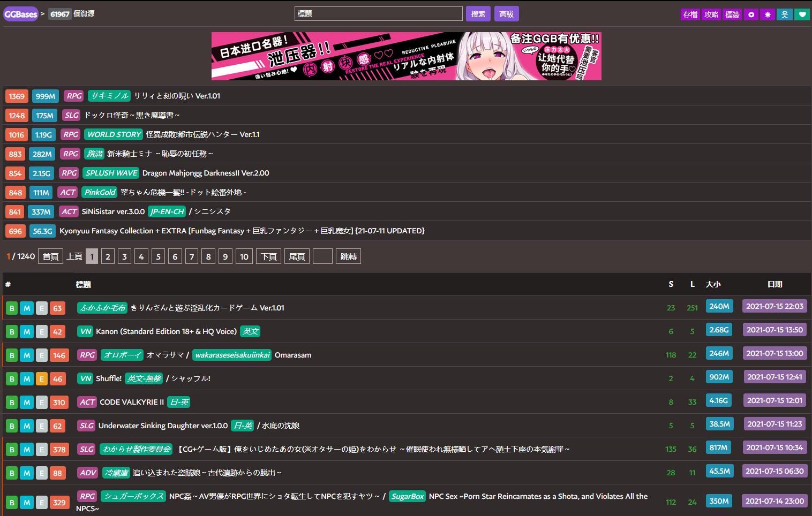This screenshot has width=812, height=516.
Task: Open the 存檔 saves section
Action: 690,14
